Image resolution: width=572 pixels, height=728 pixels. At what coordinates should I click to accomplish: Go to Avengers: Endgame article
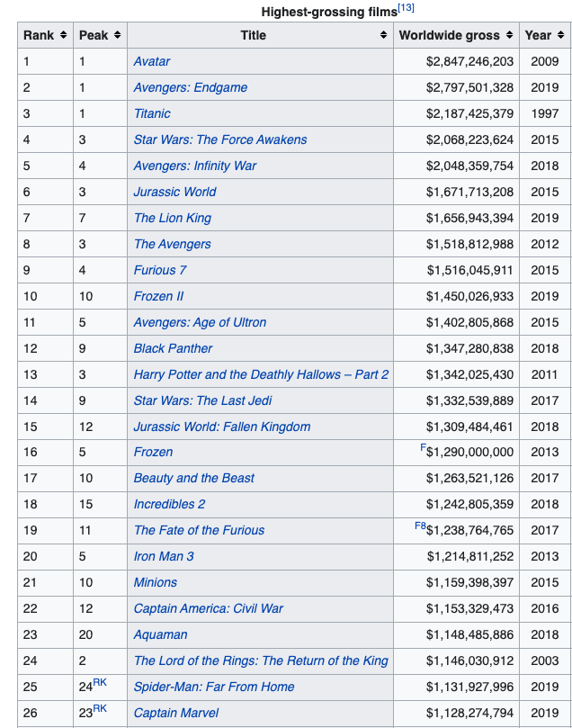pyautogui.click(x=191, y=87)
